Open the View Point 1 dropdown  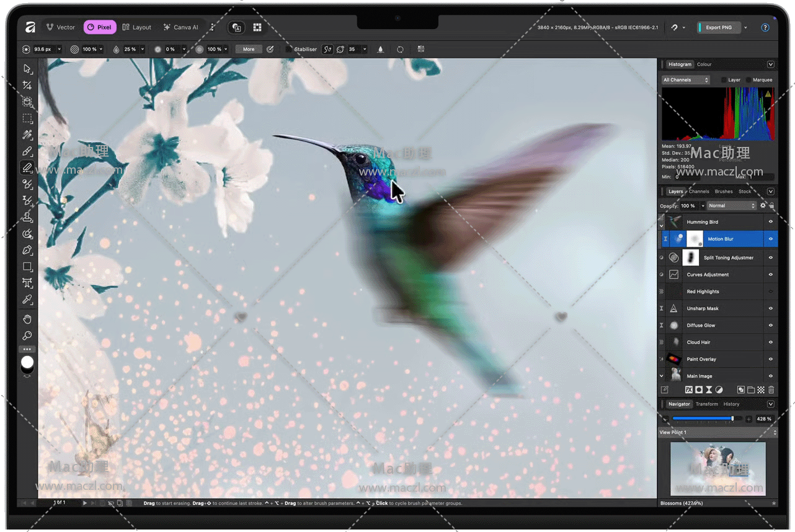pyautogui.click(x=718, y=432)
